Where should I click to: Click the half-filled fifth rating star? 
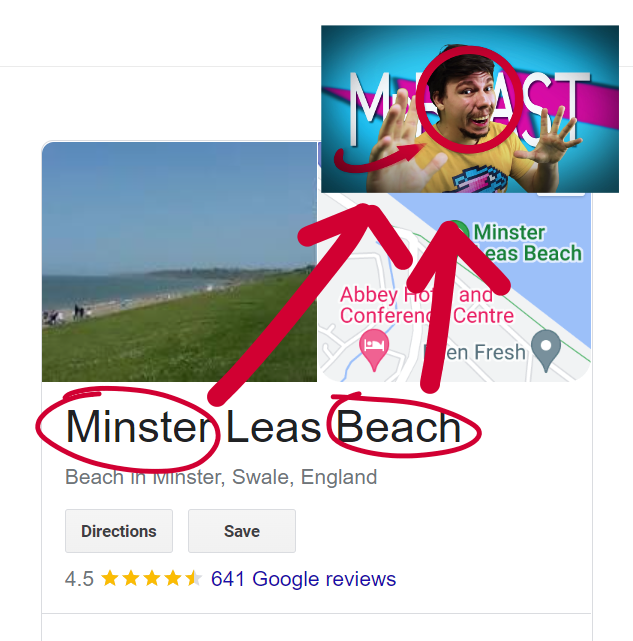[x=193, y=579]
